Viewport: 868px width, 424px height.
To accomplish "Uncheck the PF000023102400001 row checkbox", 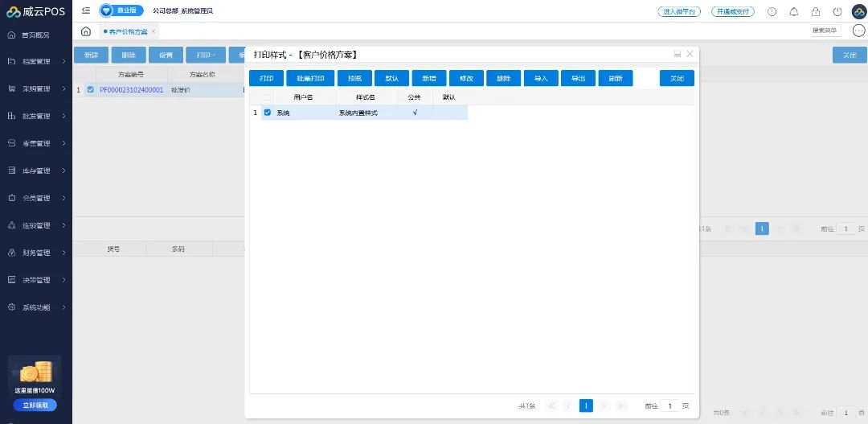I will coord(90,90).
